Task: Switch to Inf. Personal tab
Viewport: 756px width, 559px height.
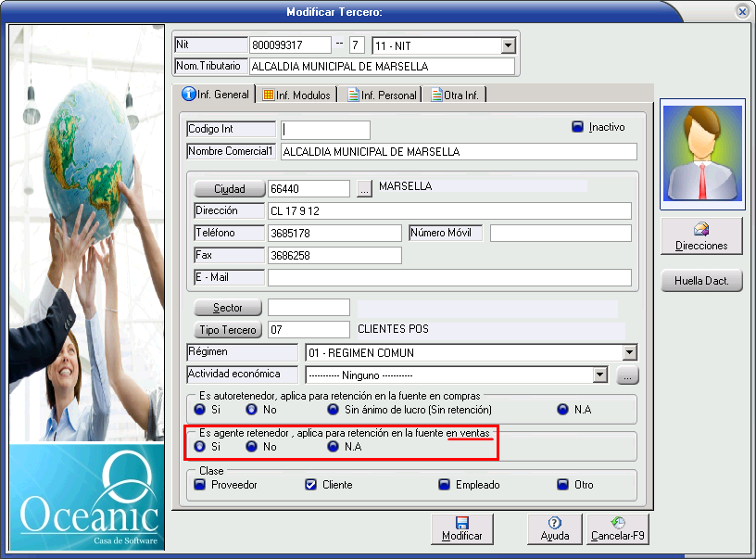Action: coord(382,95)
